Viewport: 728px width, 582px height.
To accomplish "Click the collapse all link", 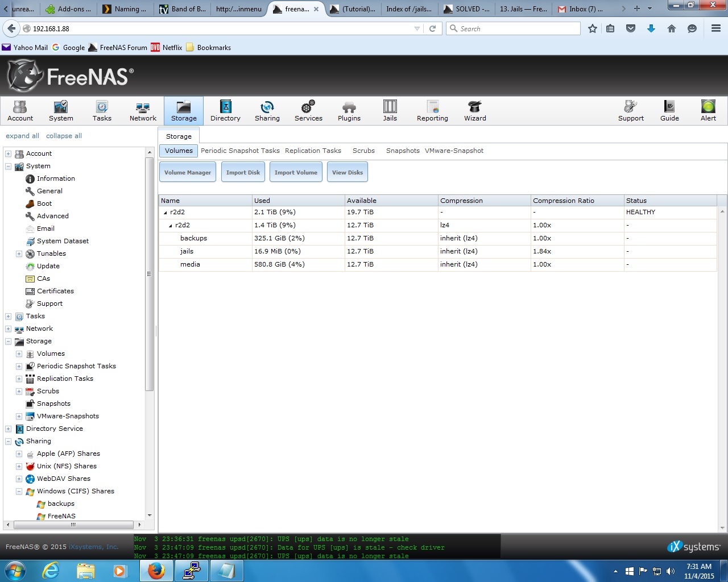I will pos(64,136).
